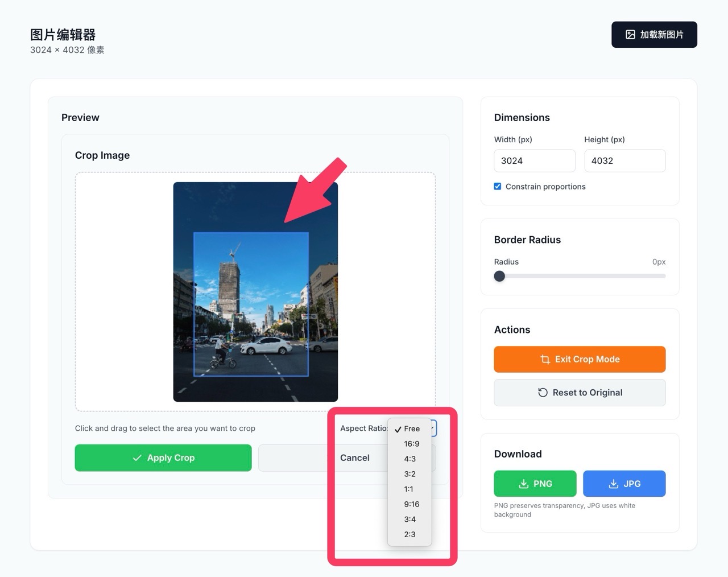Choose 4:3 from aspect ratio list
Image resolution: width=728 pixels, height=577 pixels.
pos(409,459)
